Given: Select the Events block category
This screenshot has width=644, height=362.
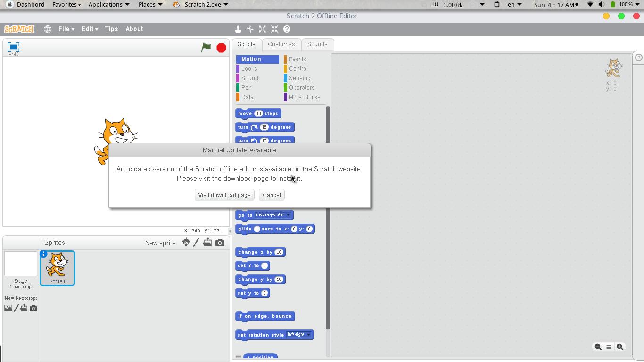Looking at the screenshot, I should pos(304,59).
